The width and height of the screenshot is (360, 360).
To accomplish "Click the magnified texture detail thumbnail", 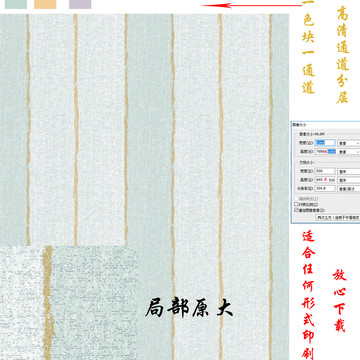I will [x=69, y=303].
